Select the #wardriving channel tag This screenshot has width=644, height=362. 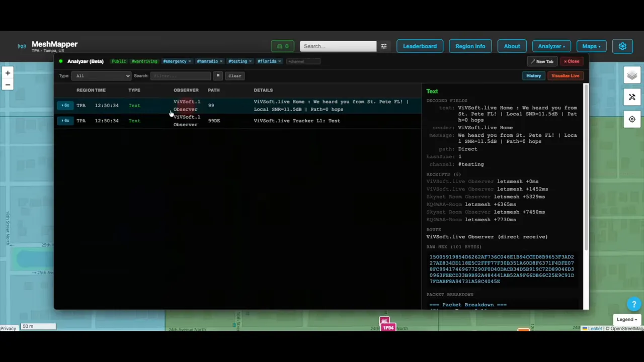(x=144, y=61)
